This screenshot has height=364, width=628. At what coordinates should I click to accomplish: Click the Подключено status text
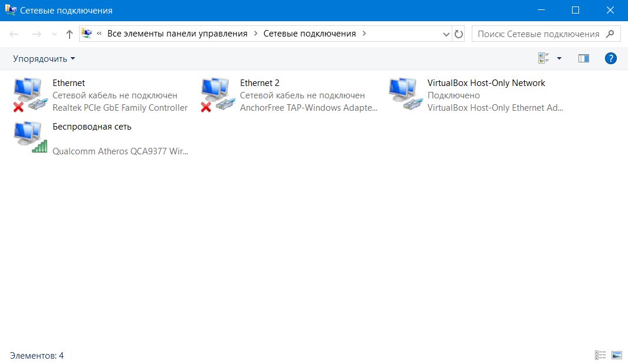click(453, 95)
